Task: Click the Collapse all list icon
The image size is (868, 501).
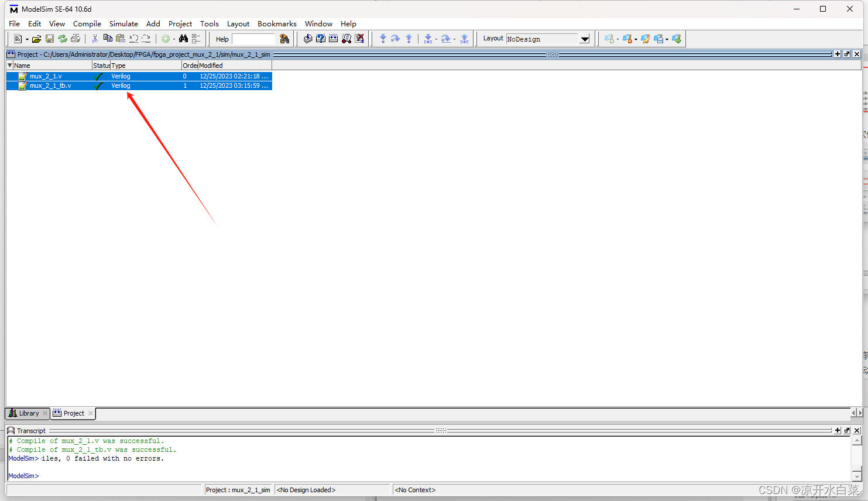Action: click(196, 39)
